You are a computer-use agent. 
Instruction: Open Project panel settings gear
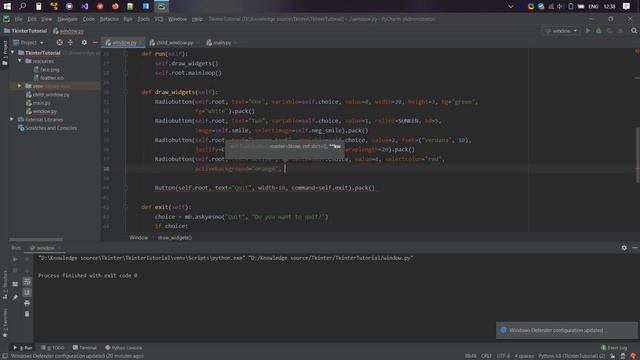84,42
